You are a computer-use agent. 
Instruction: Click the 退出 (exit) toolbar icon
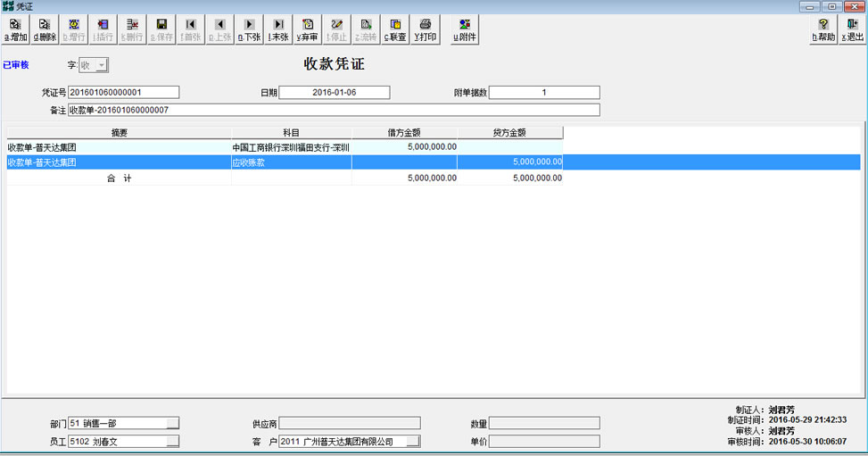tap(853, 30)
